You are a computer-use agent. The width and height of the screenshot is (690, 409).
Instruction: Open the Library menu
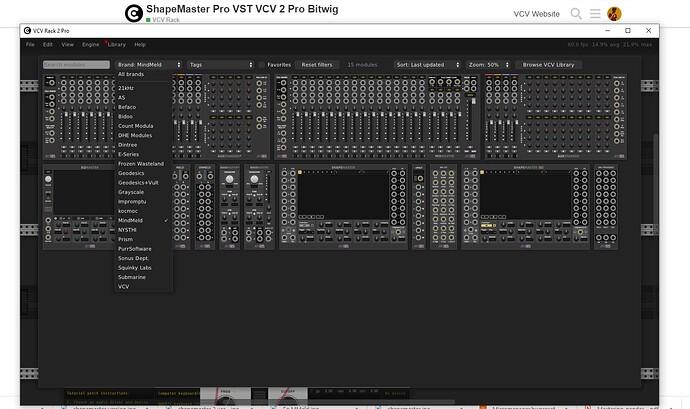click(x=117, y=44)
